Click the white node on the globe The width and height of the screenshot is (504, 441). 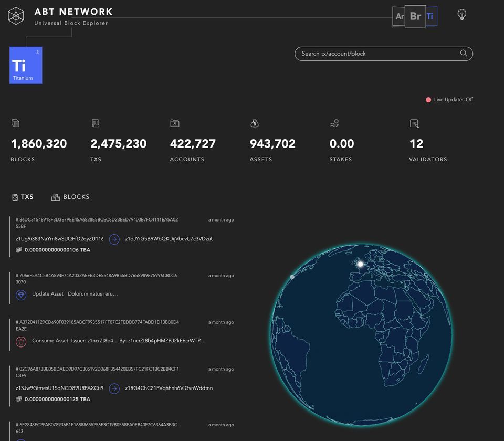(360, 264)
